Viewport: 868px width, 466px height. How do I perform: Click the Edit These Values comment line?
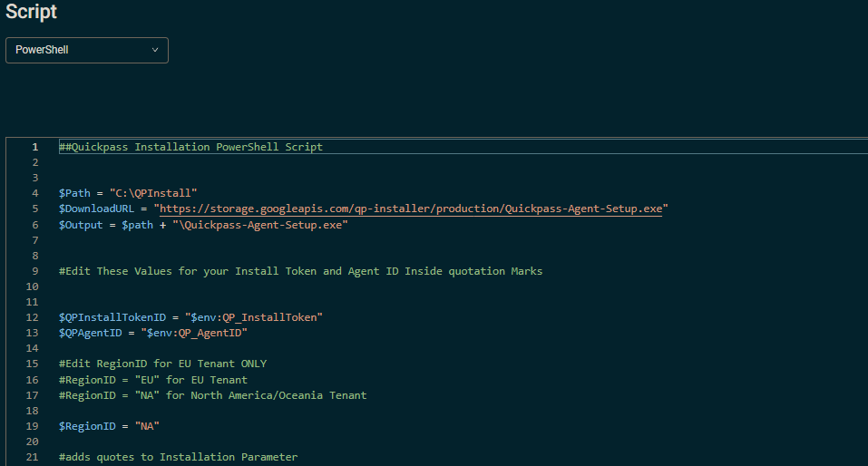pos(300,271)
